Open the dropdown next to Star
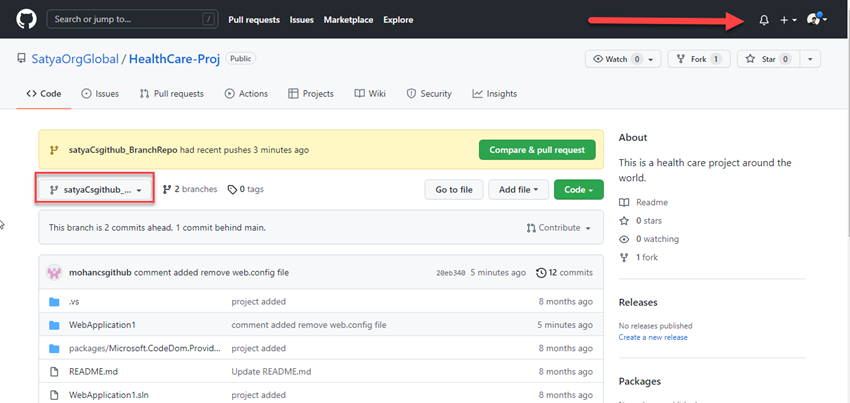The height and width of the screenshot is (403, 850). [810, 59]
